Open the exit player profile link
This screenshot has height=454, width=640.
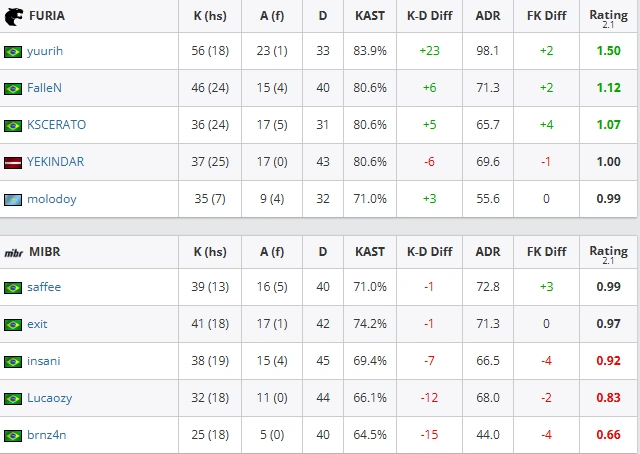37,324
